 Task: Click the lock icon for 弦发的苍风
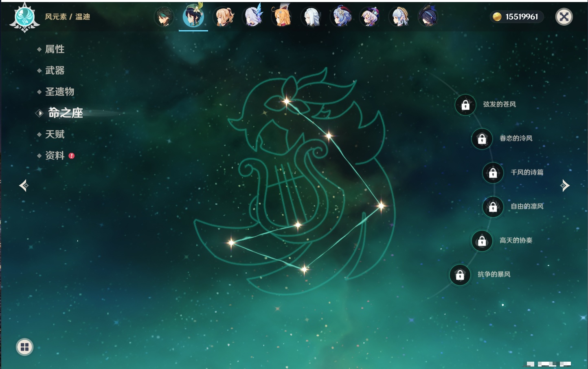pyautogui.click(x=465, y=105)
